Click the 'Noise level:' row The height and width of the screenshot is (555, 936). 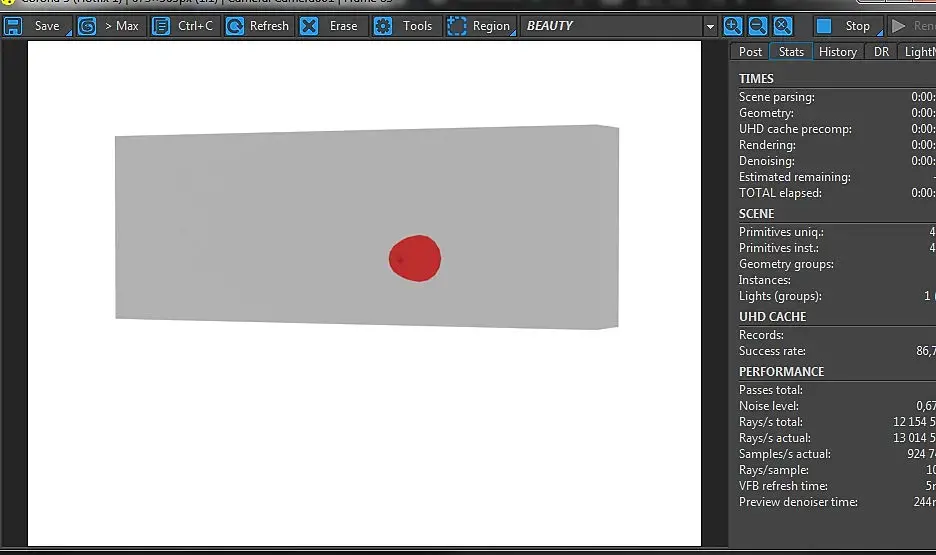(x=837, y=406)
